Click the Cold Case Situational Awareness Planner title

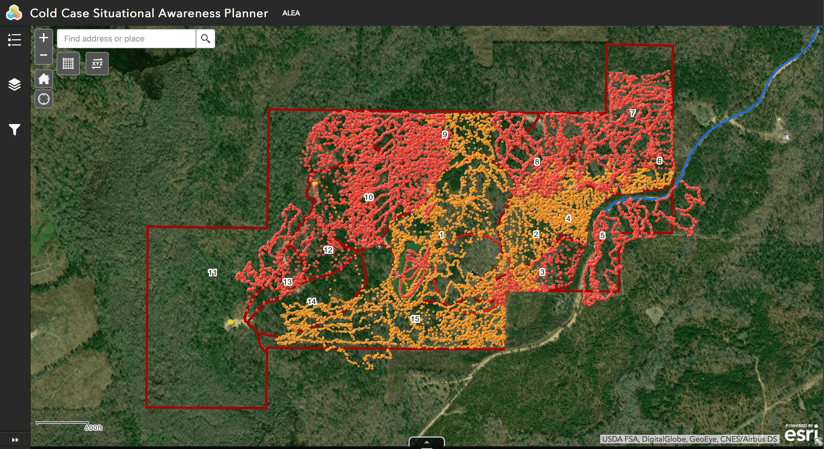149,13
